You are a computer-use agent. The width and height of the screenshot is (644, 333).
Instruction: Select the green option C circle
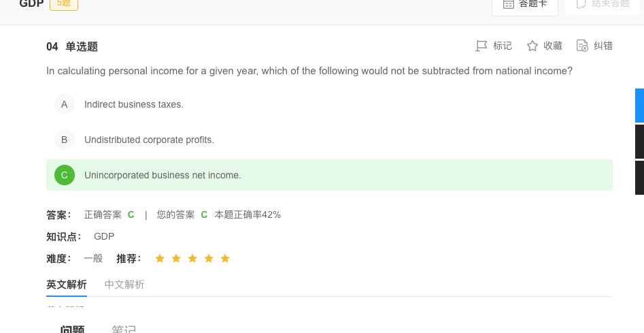(64, 175)
